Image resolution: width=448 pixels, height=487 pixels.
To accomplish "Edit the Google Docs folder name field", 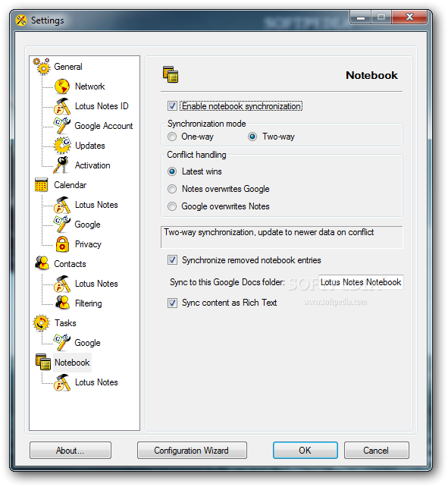I will point(361,282).
